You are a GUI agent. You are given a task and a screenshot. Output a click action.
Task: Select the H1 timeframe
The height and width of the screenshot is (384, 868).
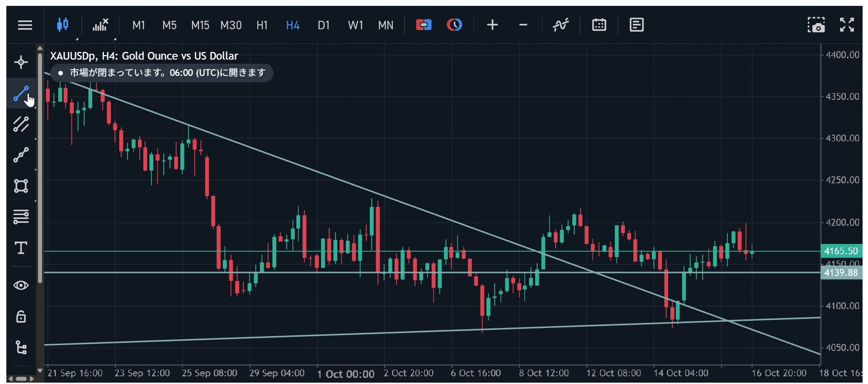click(262, 25)
